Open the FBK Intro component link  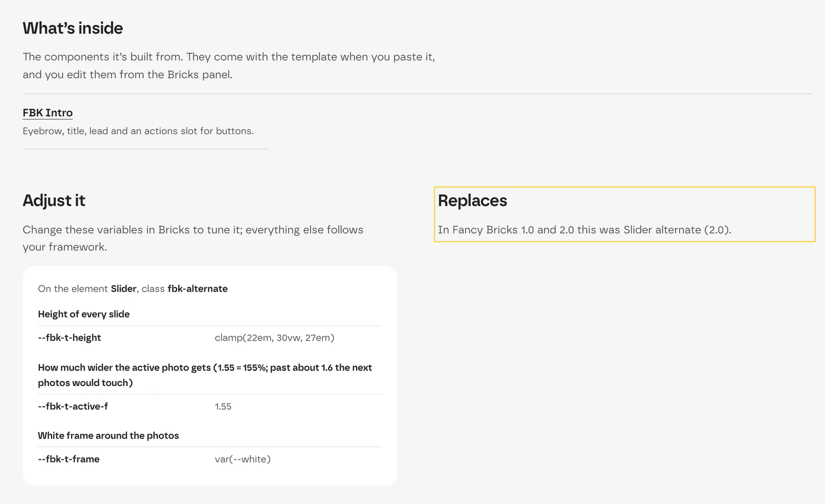[47, 112]
